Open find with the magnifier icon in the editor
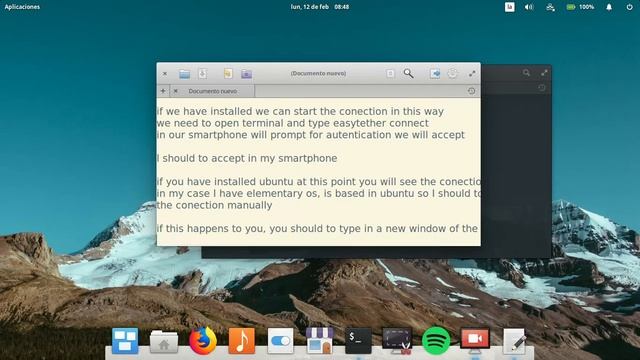Screen dimensions: 640x360 pos(408,73)
